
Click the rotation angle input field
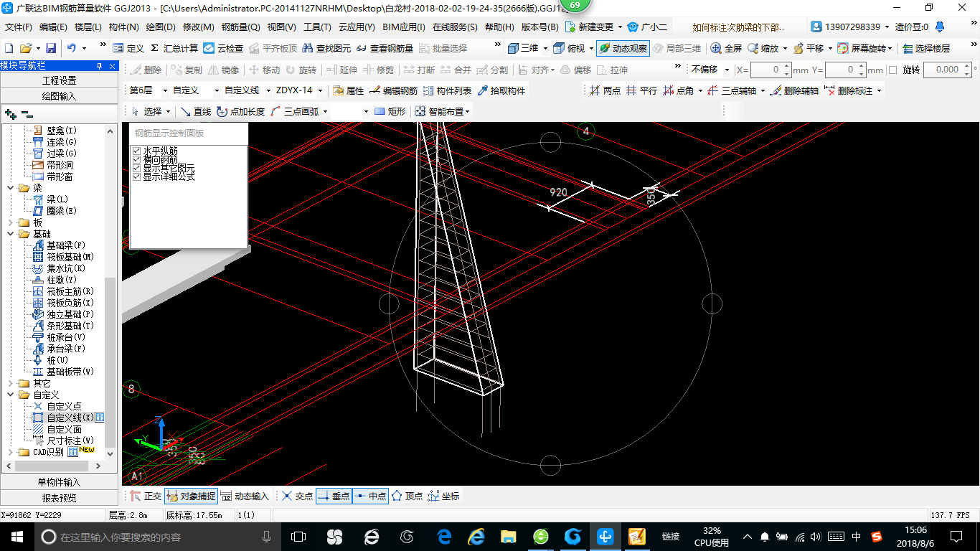[x=947, y=70]
